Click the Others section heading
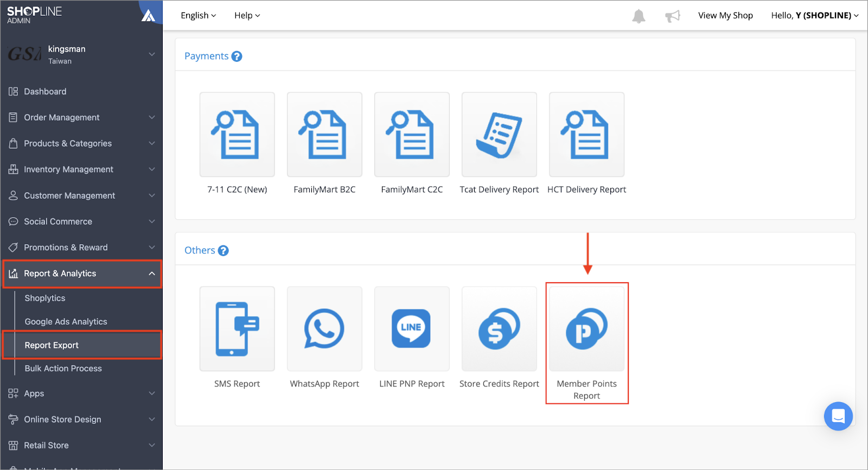The width and height of the screenshot is (868, 470). 200,250
